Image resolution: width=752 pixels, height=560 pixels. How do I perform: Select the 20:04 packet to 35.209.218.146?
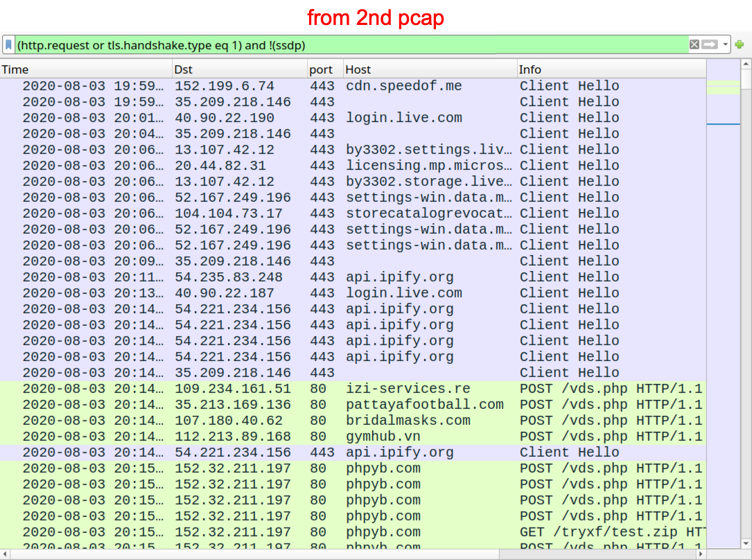(x=353, y=134)
